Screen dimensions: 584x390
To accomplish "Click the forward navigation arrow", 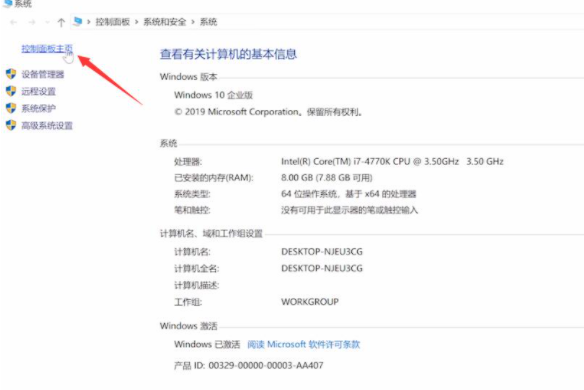I will [32, 22].
